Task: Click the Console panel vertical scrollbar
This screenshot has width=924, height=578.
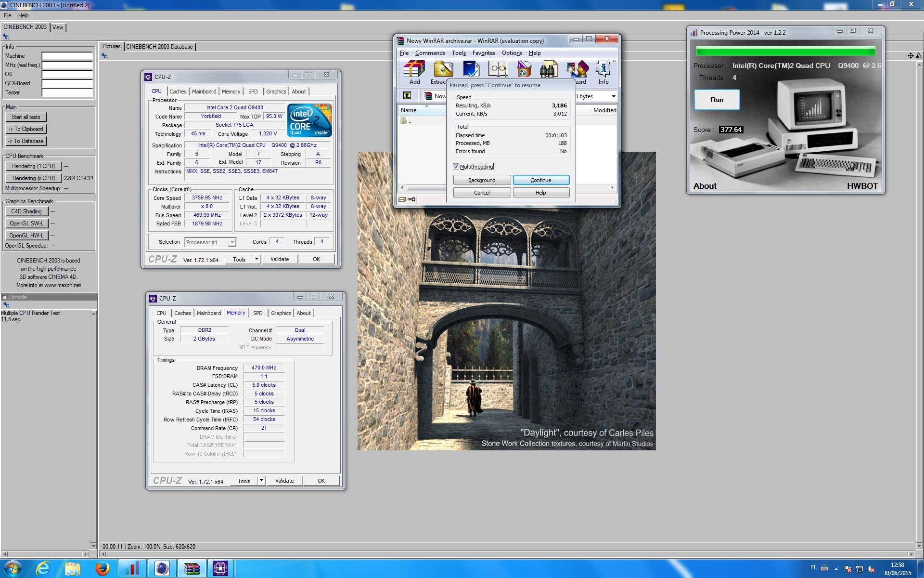Action: point(93,430)
